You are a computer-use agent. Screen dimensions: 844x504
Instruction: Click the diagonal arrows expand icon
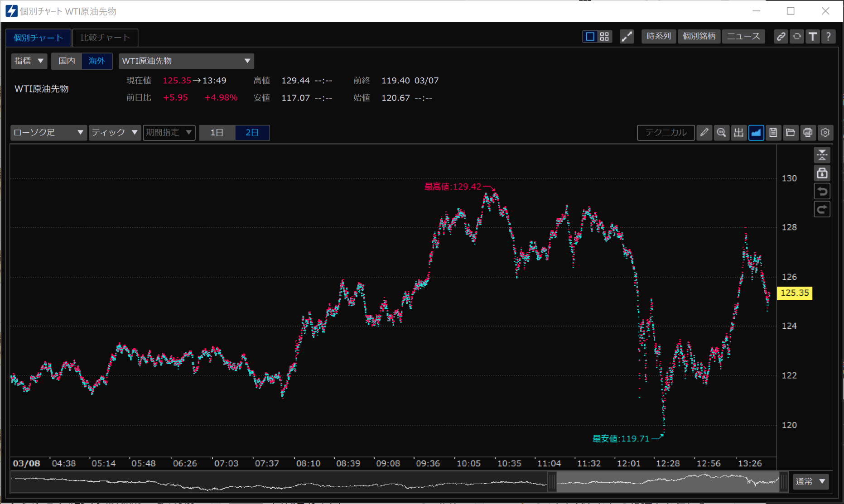coord(627,37)
